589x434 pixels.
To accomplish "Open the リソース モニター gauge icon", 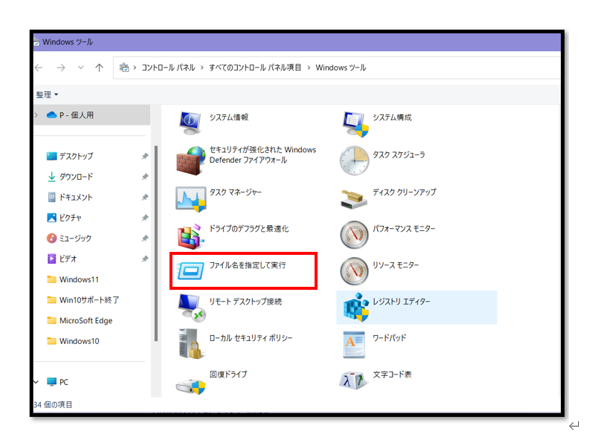I will pos(354,271).
